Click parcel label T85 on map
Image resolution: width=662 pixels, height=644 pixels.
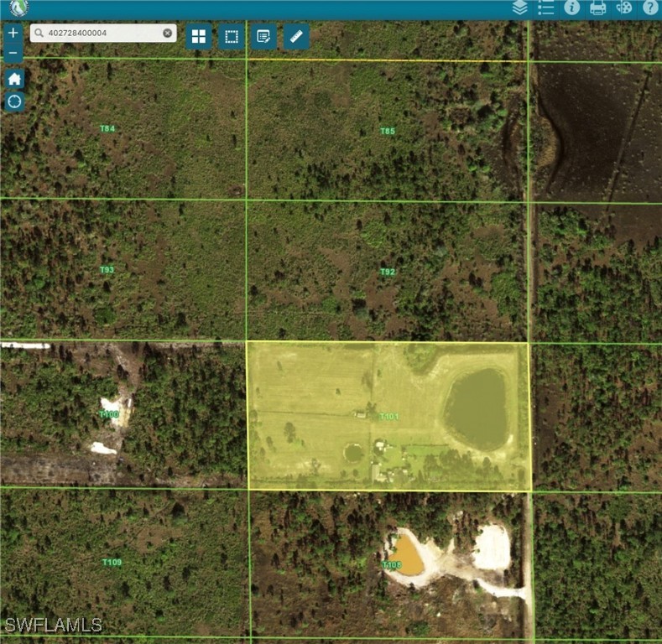[x=387, y=131]
